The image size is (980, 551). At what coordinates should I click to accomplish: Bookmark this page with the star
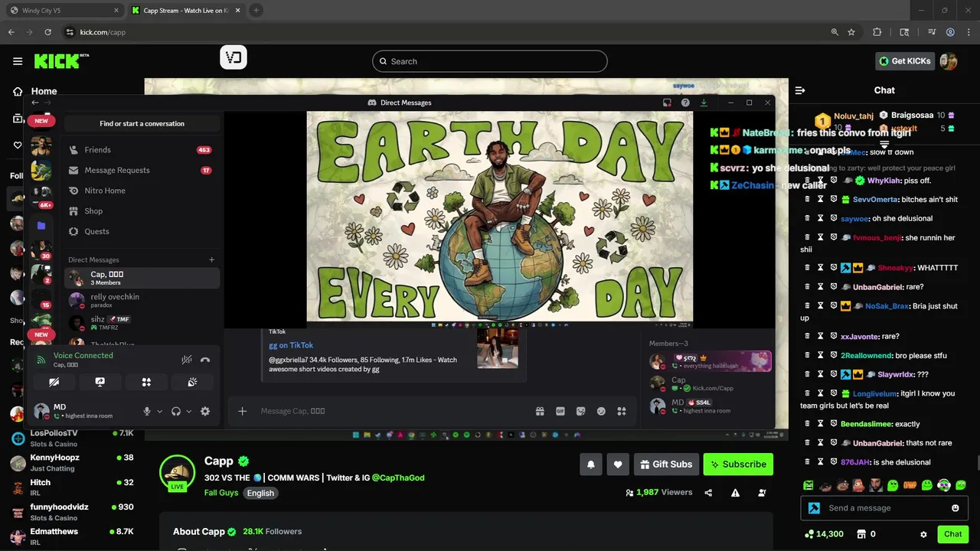coord(851,32)
